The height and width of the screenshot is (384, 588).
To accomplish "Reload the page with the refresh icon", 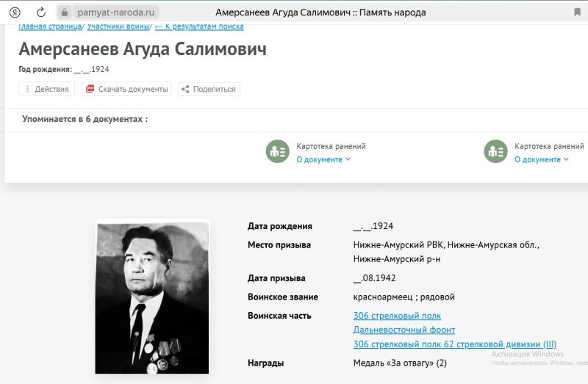I will (x=41, y=12).
